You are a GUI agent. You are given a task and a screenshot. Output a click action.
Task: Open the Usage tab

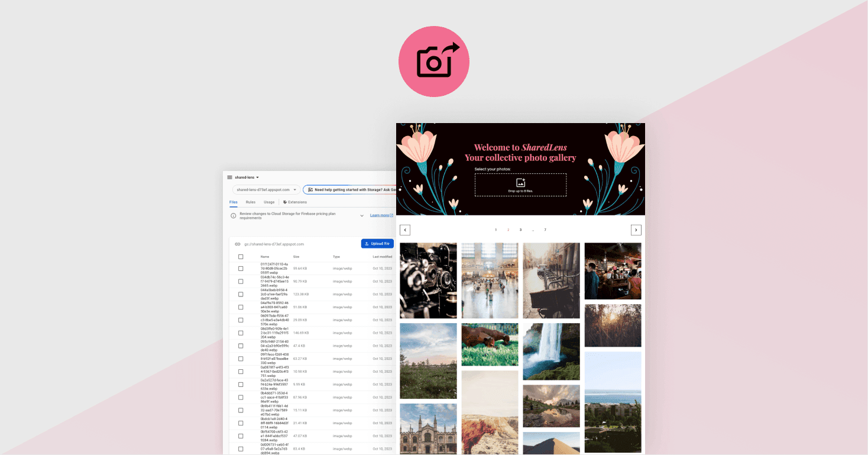tap(269, 202)
